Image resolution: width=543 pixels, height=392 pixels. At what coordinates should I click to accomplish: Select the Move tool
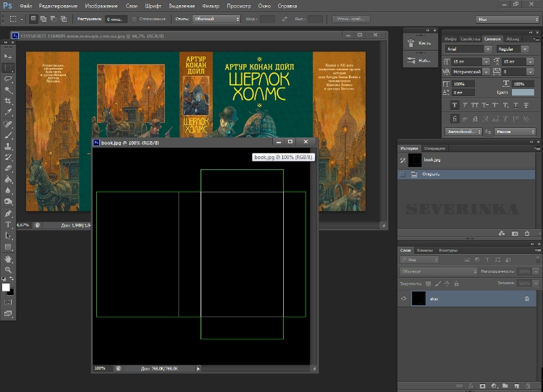9,56
